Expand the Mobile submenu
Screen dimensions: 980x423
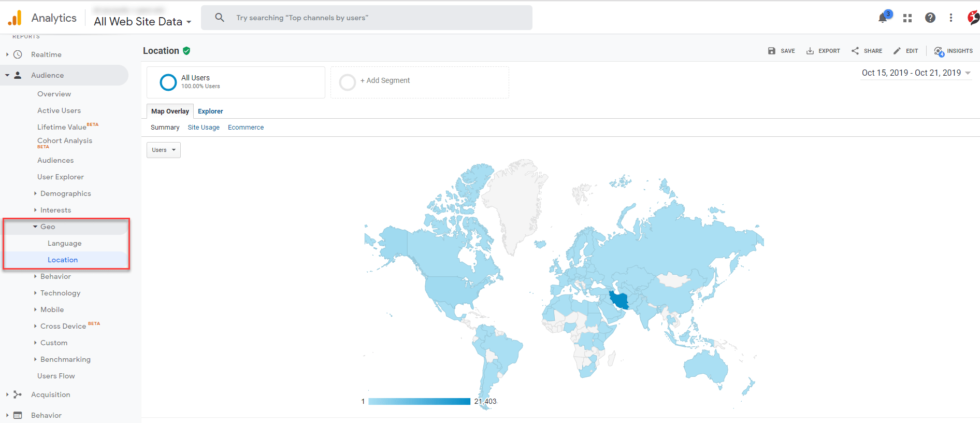(35, 309)
